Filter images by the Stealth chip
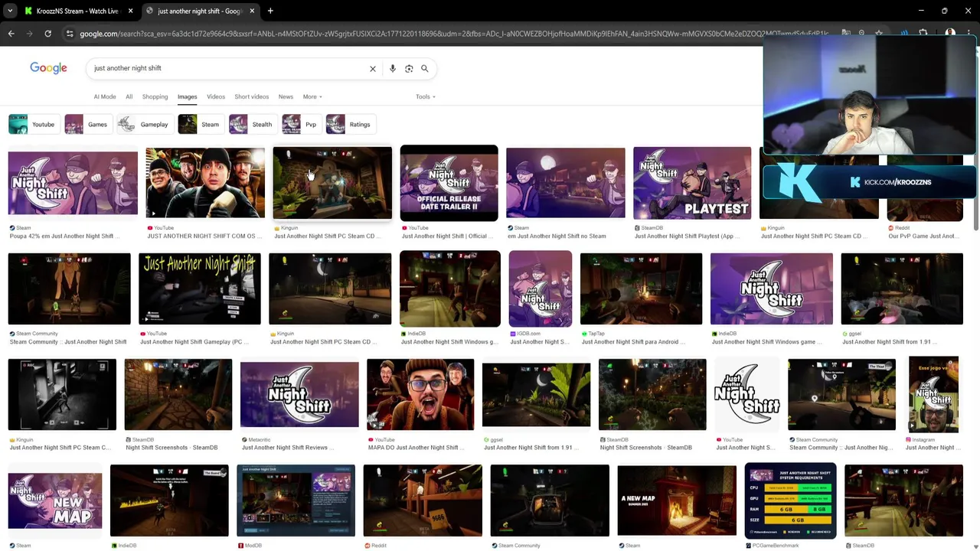The height and width of the screenshot is (551, 980). [253, 124]
